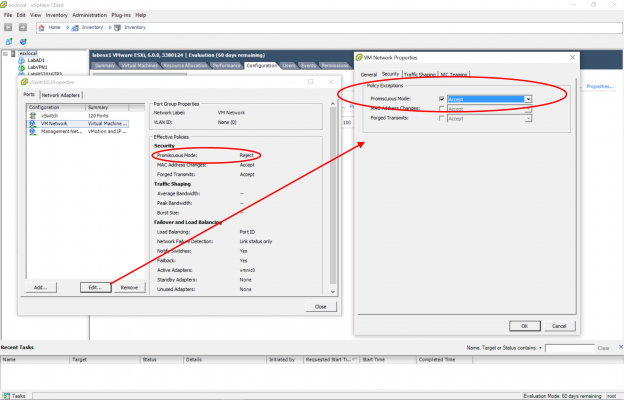The height and width of the screenshot is (400, 624).
Task: Open the Ports tab in vSwitch0 Properties
Action: pyautogui.click(x=29, y=94)
